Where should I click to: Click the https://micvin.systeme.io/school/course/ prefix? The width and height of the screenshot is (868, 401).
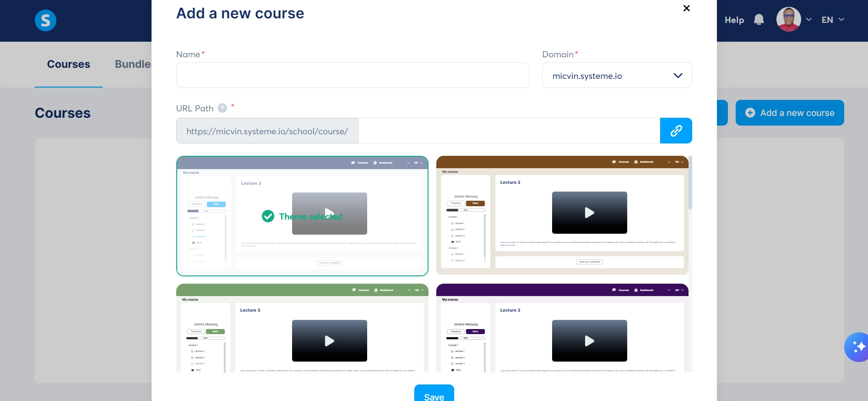pos(267,131)
